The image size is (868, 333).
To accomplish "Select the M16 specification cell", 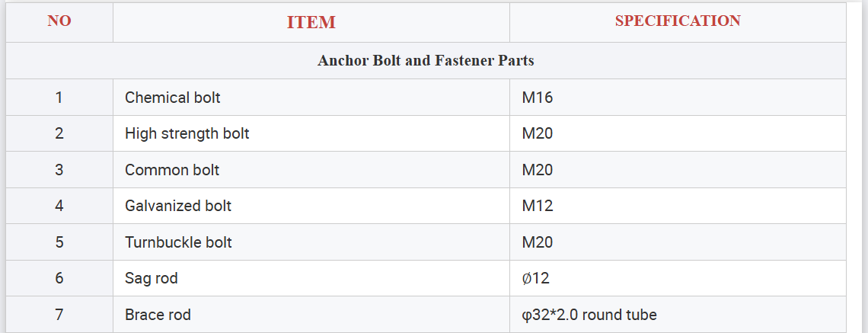I will [x=538, y=98].
